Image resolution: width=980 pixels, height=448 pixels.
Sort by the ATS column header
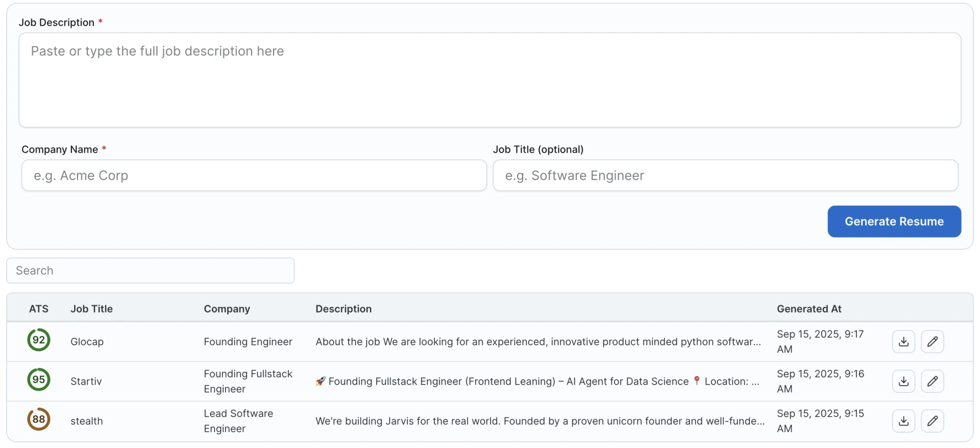(39, 309)
